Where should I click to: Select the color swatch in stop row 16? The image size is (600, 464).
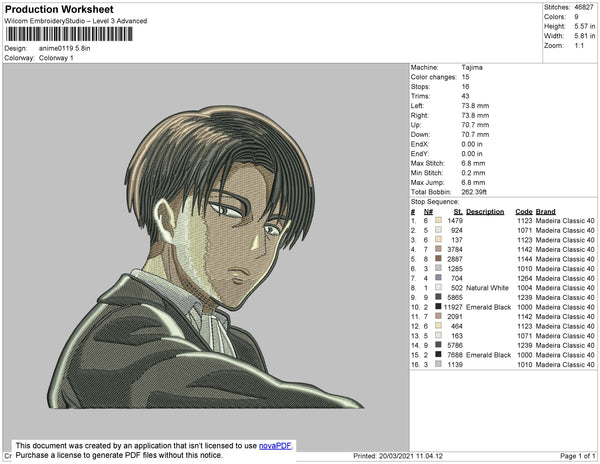[439, 364]
